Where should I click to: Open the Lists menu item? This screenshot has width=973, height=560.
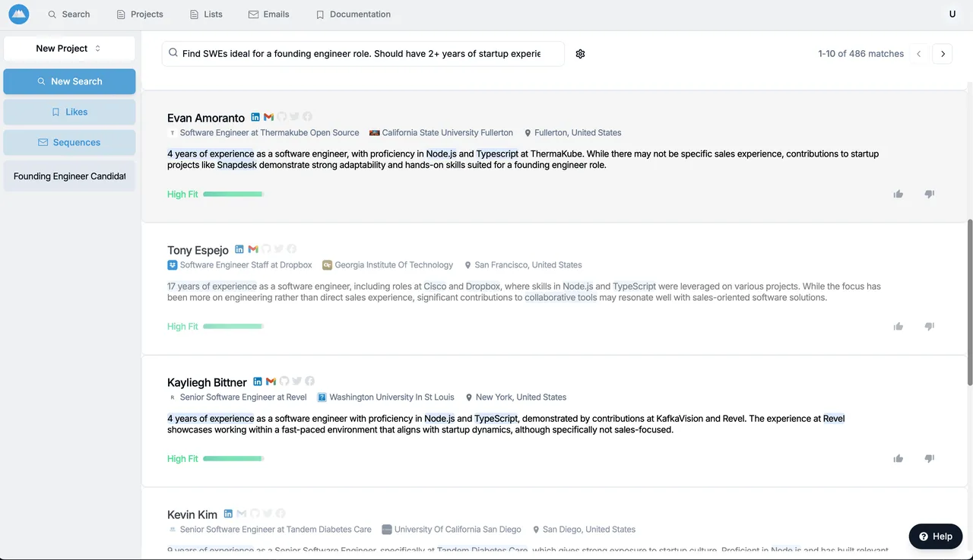click(x=206, y=14)
